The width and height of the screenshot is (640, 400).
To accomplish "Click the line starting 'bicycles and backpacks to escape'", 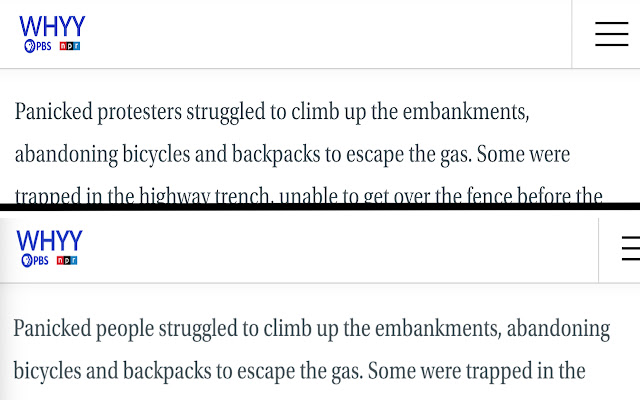I will 299,371.
